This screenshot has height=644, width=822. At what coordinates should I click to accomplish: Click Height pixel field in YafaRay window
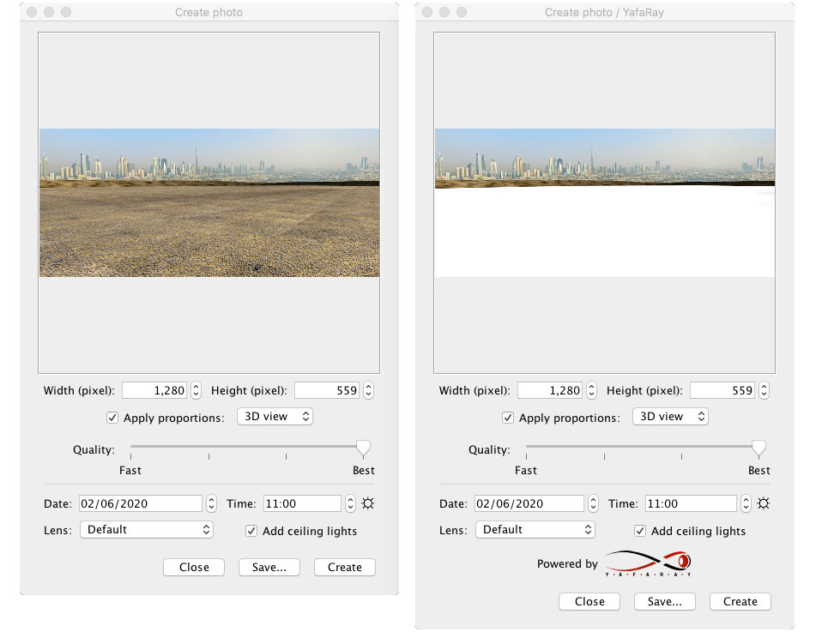click(722, 390)
